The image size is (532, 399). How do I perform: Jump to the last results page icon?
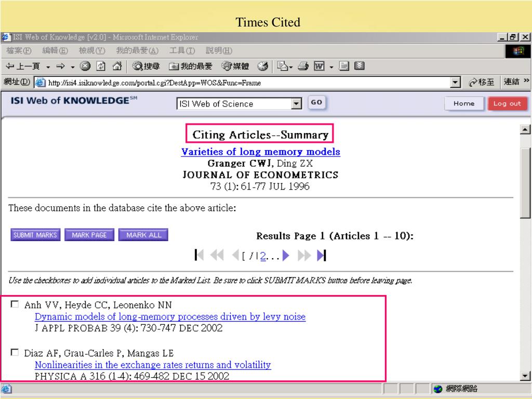tap(322, 255)
